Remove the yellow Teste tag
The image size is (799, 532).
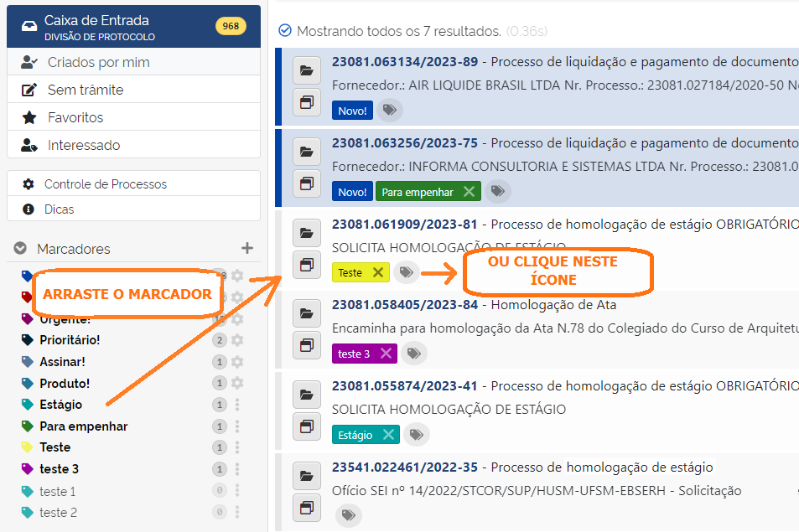point(377,272)
